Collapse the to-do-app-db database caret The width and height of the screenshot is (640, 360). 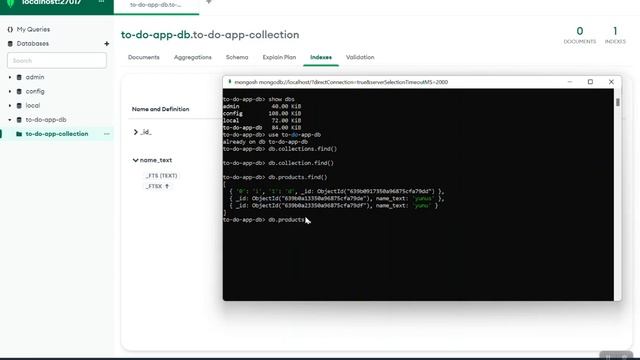(x=10, y=120)
